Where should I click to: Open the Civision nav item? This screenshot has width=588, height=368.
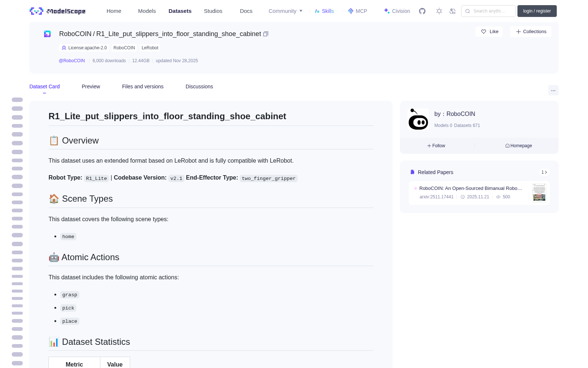[397, 11]
